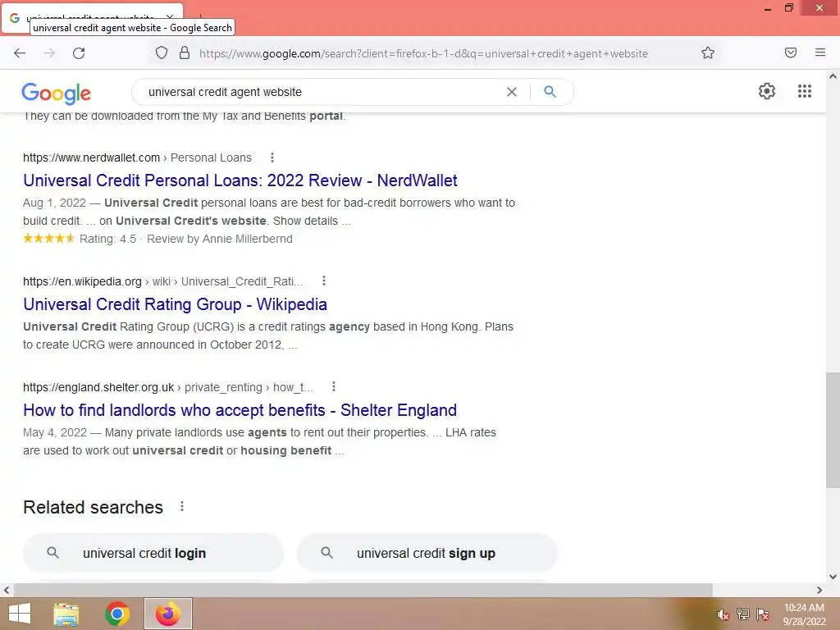Click the nerdwallet.com result URL
Screen dimensions: 840x630
point(92,157)
